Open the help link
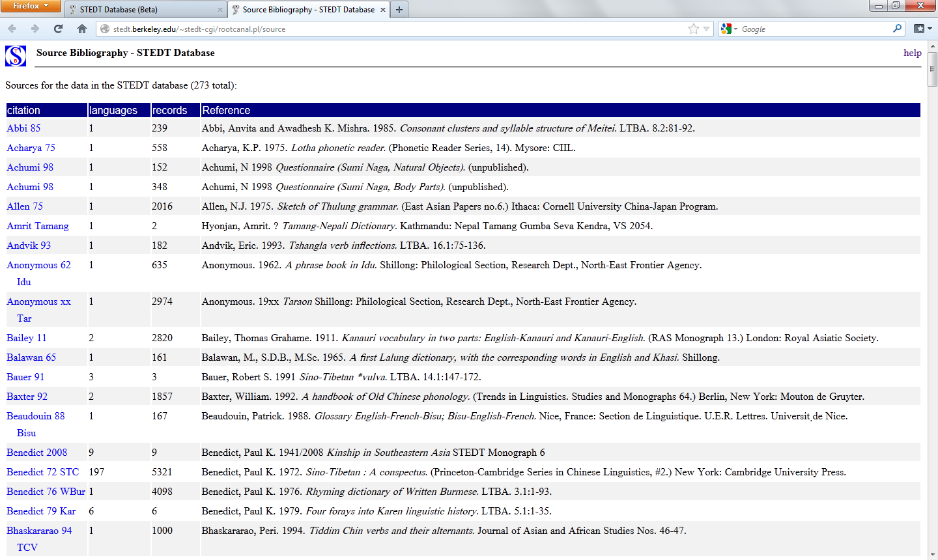Viewport: 938px width, 560px height. point(912,53)
